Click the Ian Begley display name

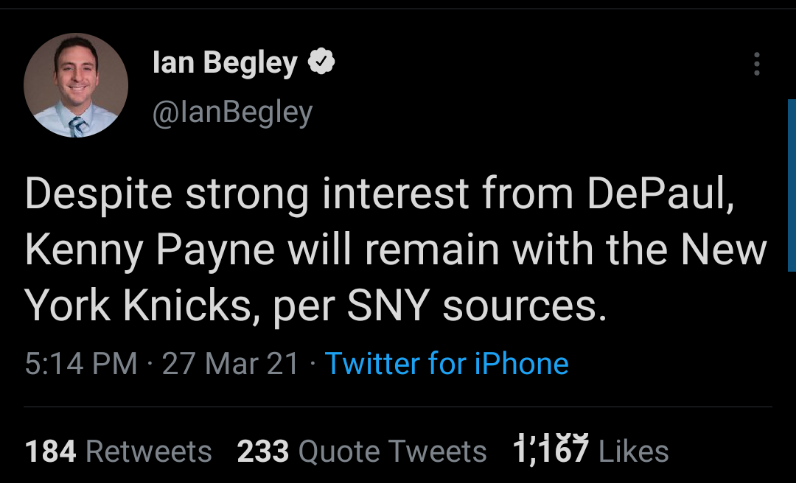[x=225, y=64]
